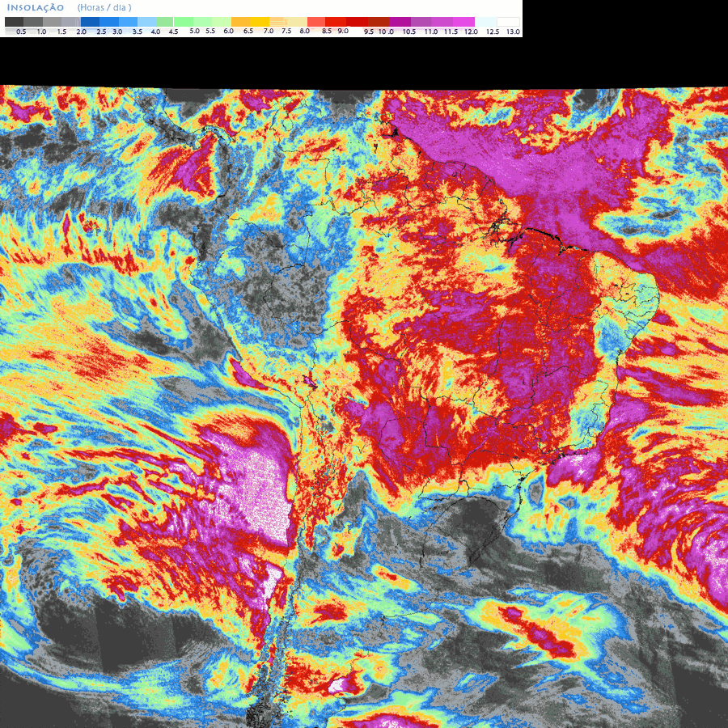Click the 8.5 legend value
728x728 pixels.
(x=327, y=31)
